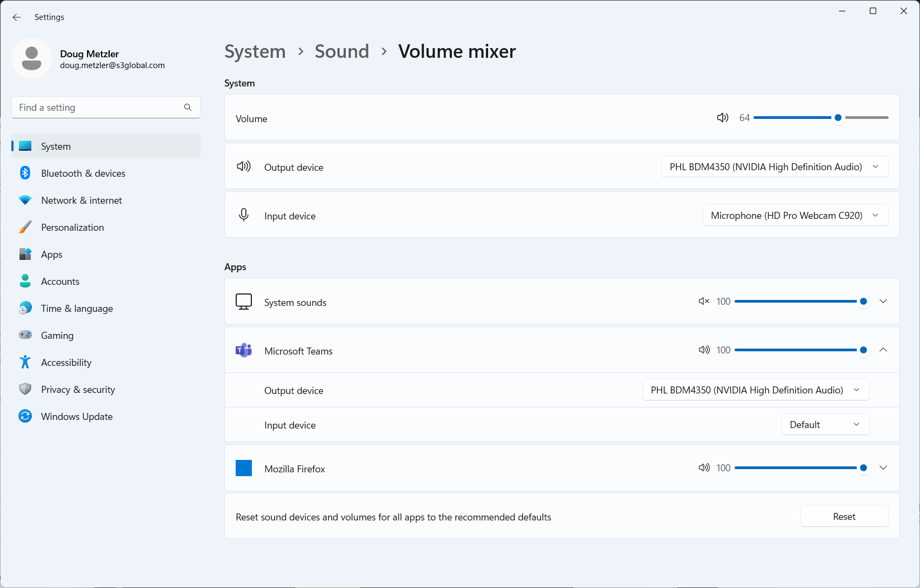
Task: Click the Mozilla Firefox app icon
Action: click(x=244, y=468)
